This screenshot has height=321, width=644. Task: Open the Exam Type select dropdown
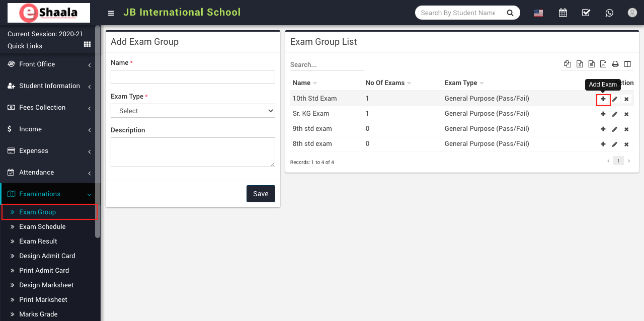(193, 111)
